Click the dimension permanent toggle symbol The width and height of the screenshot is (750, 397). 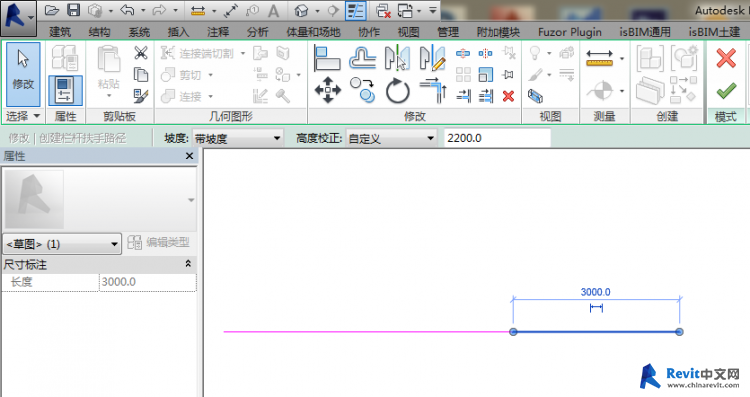[x=596, y=308]
